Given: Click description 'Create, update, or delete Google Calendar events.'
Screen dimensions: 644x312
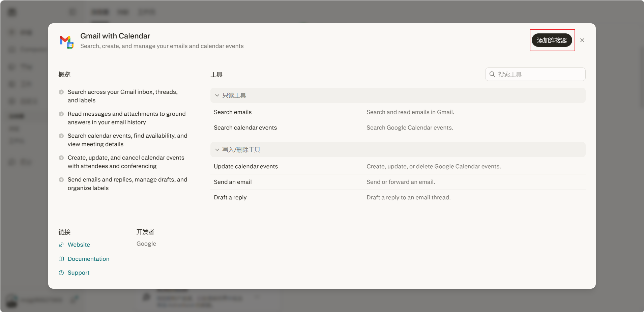Looking at the screenshot, I should [x=434, y=166].
